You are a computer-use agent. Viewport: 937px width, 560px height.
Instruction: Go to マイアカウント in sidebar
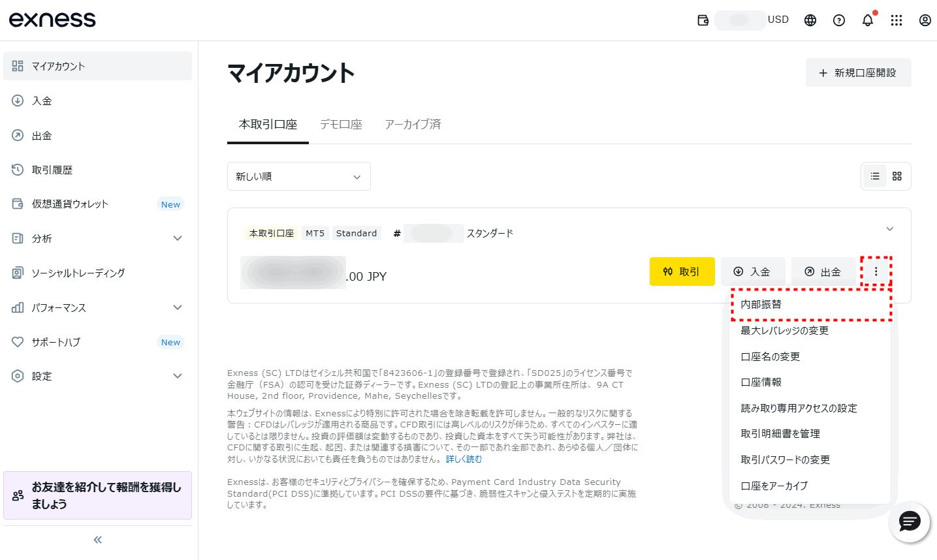pos(98,66)
